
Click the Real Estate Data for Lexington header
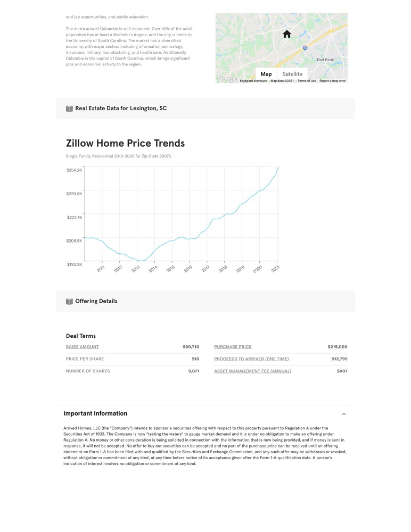pyautogui.click(x=121, y=109)
